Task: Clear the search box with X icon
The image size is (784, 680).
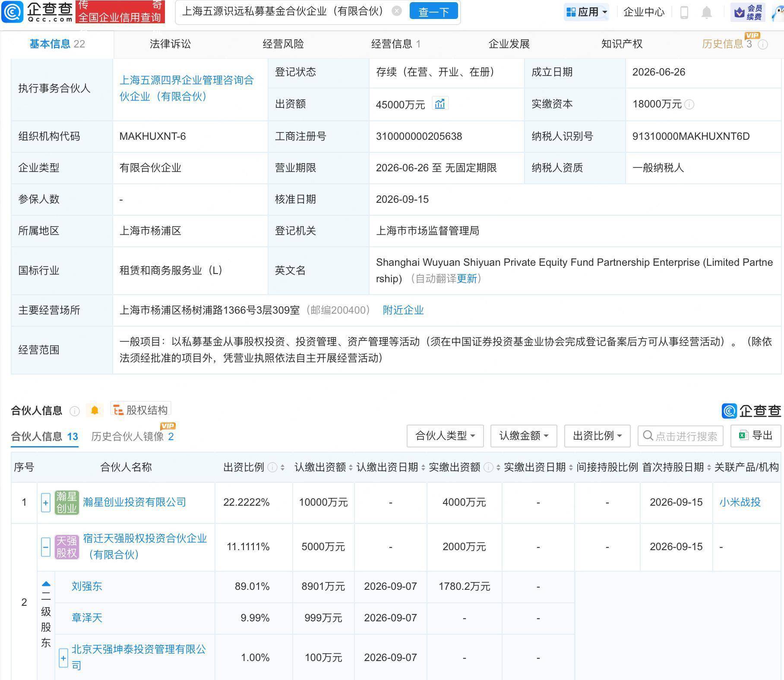Action: [x=397, y=11]
